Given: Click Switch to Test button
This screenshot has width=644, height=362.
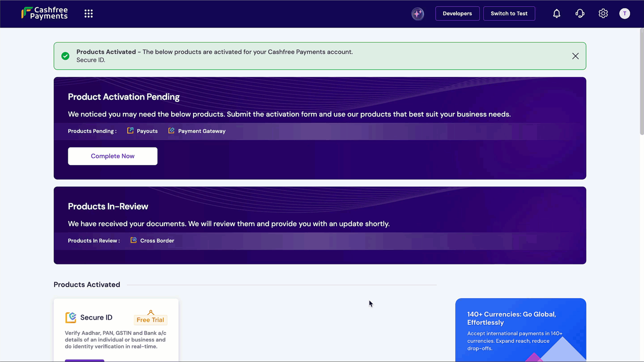Looking at the screenshot, I should point(509,14).
